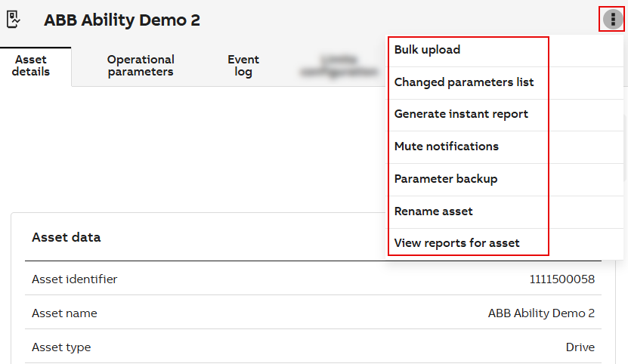Viewport: 628px width, 364px height.
Task: Click the Drive asset type value
Action: (580, 347)
